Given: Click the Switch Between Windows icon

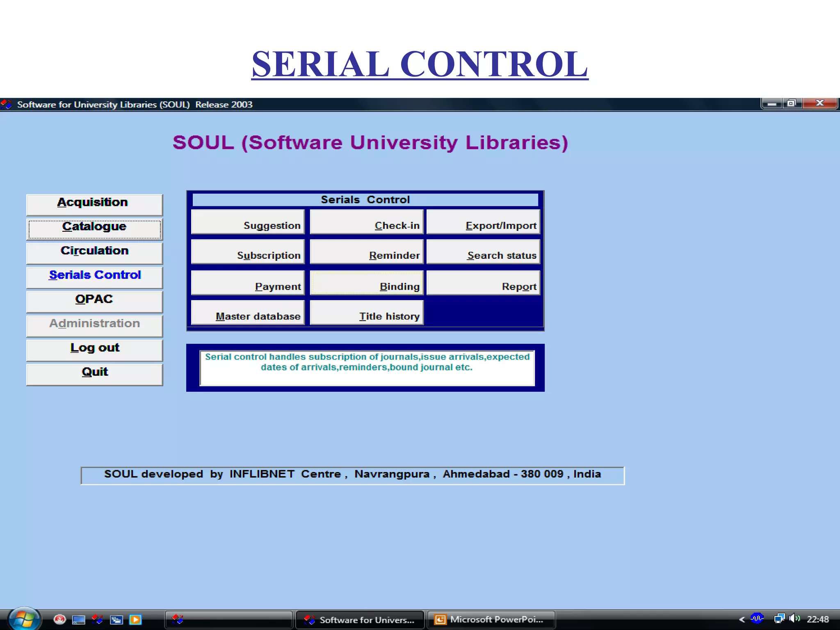Looking at the screenshot, I should 116,619.
